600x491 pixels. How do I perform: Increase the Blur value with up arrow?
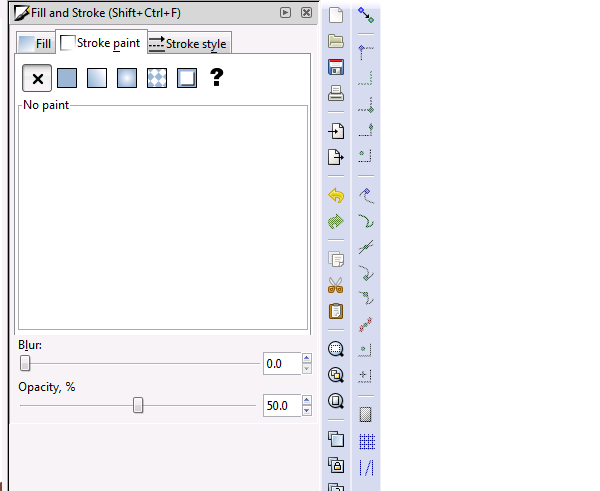307,359
